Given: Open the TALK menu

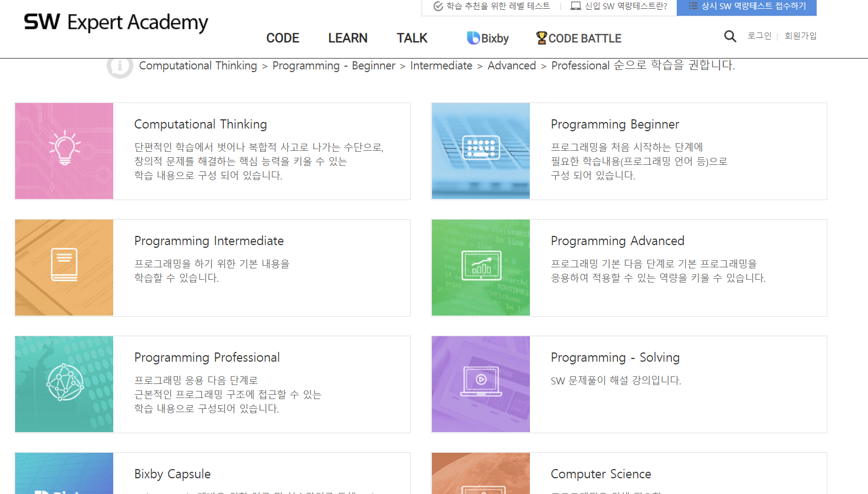Looking at the screenshot, I should point(412,38).
